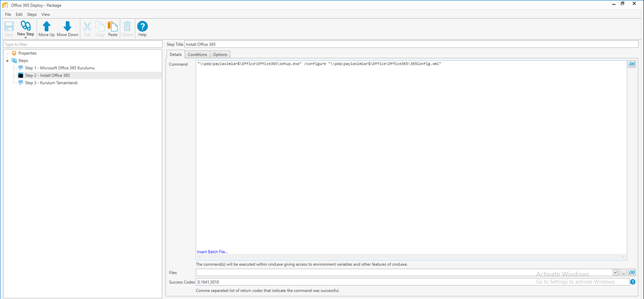This screenshot has width=644, height=299.
Task: Open the Files dropdown arrow
Action: 615,272
